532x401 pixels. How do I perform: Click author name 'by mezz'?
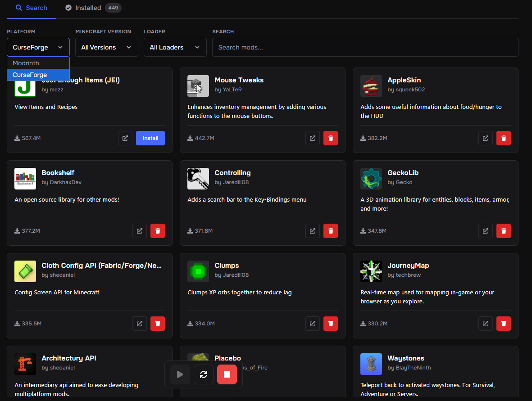coord(53,90)
